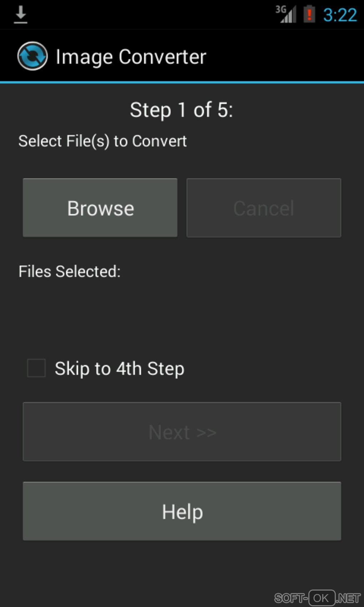Screen dimensions: 364x607
Task: Click the 'Step 1 of 5:' heading
Action: (181, 110)
